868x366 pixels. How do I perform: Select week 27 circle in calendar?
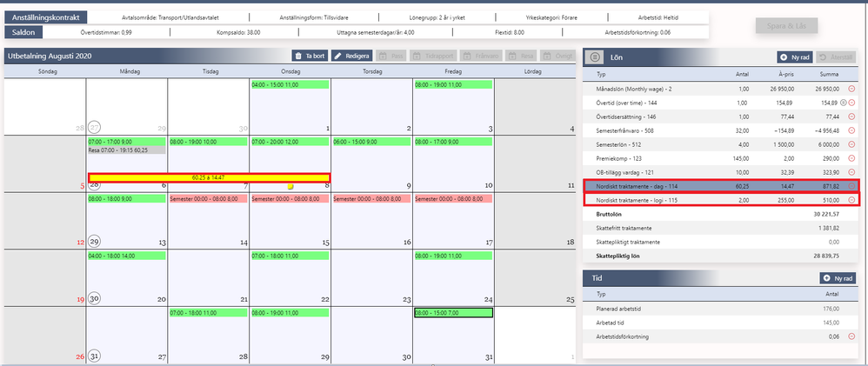click(95, 127)
